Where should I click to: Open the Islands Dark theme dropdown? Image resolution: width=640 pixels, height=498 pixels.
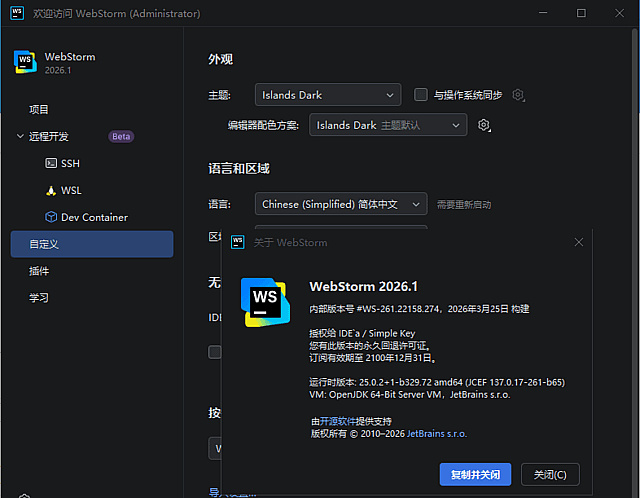(x=328, y=95)
